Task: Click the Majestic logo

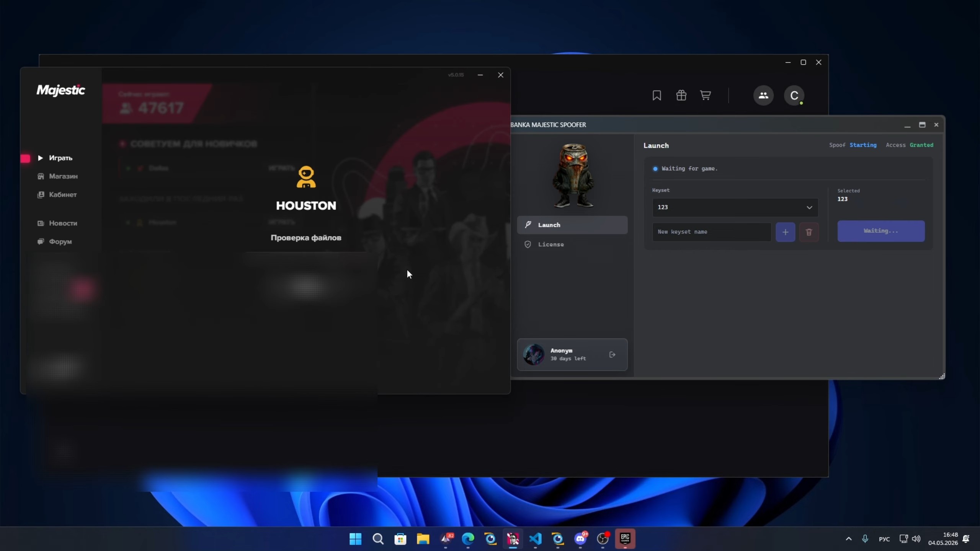Action: 61,90
